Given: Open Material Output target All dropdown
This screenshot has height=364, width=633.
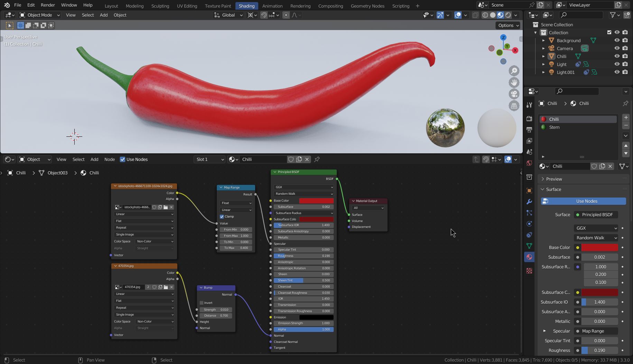Looking at the screenshot, I should point(368,208).
